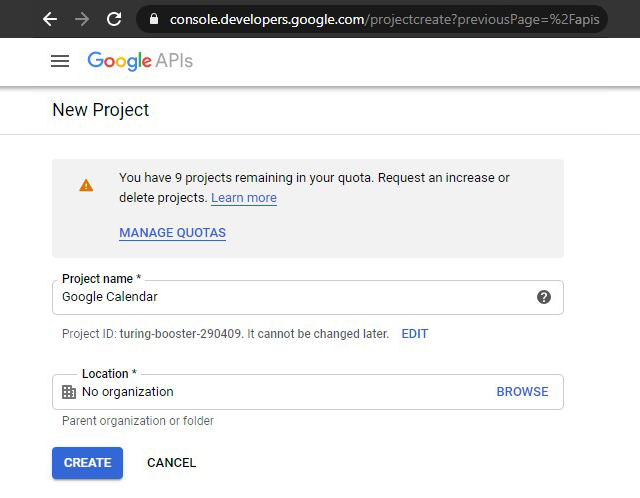Viewport: 640px width, 498px height.
Task: Click EDIT next to the Project ID
Action: point(414,334)
